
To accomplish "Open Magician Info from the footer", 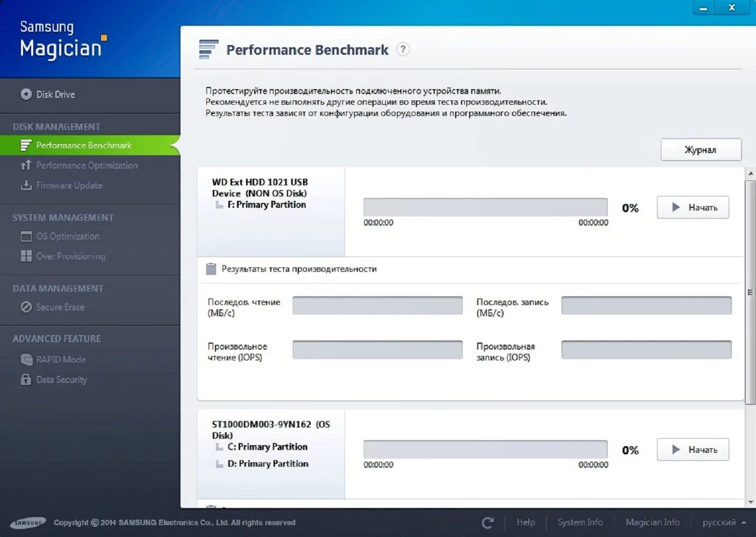I will 652,522.
